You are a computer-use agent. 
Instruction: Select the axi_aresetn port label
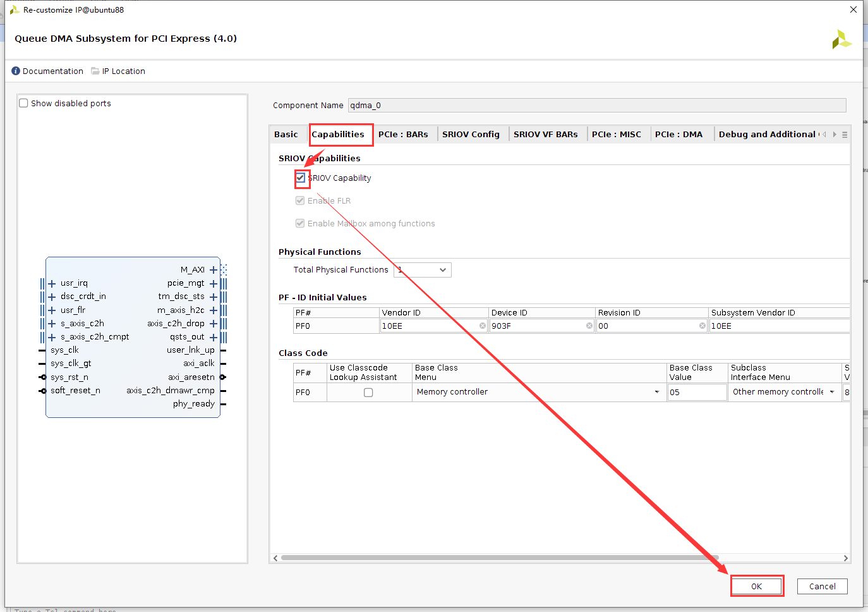191,377
